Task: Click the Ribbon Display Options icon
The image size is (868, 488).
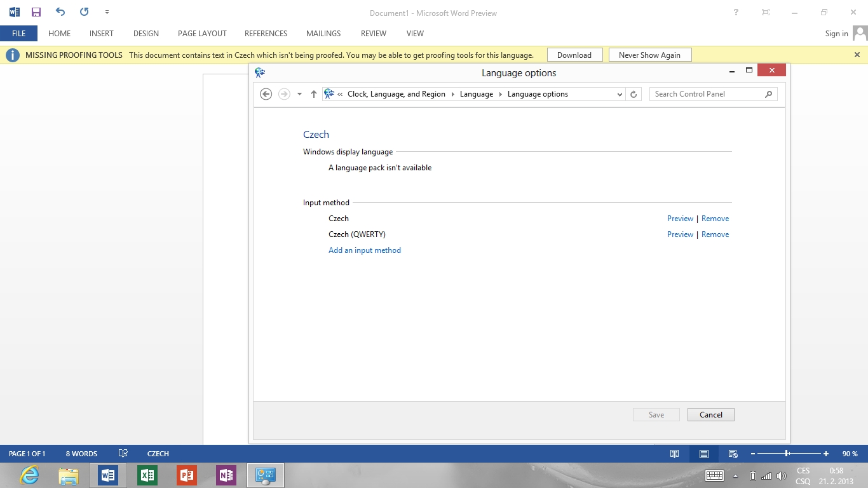Action: point(766,12)
